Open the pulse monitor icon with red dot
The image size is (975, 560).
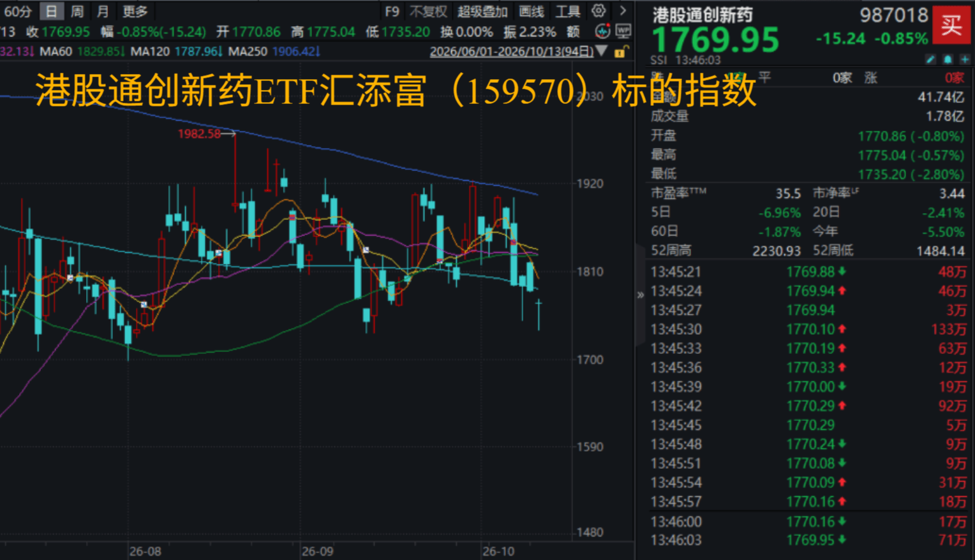point(602,31)
